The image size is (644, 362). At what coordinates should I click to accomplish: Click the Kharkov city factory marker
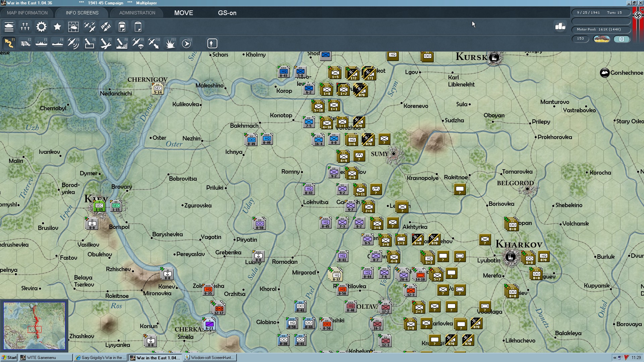(x=510, y=257)
